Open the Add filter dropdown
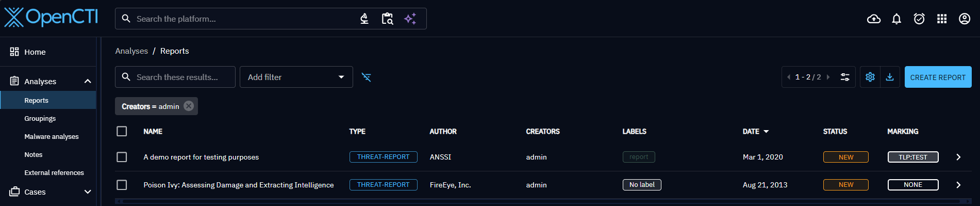Image resolution: width=980 pixels, height=206 pixels. tap(296, 77)
